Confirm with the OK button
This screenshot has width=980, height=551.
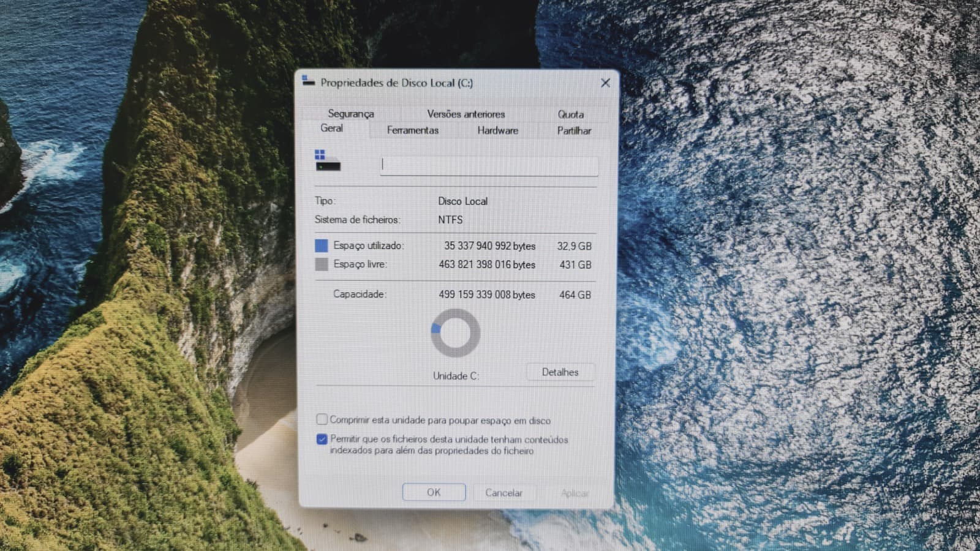pyautogui.click(x=434, y=492)
